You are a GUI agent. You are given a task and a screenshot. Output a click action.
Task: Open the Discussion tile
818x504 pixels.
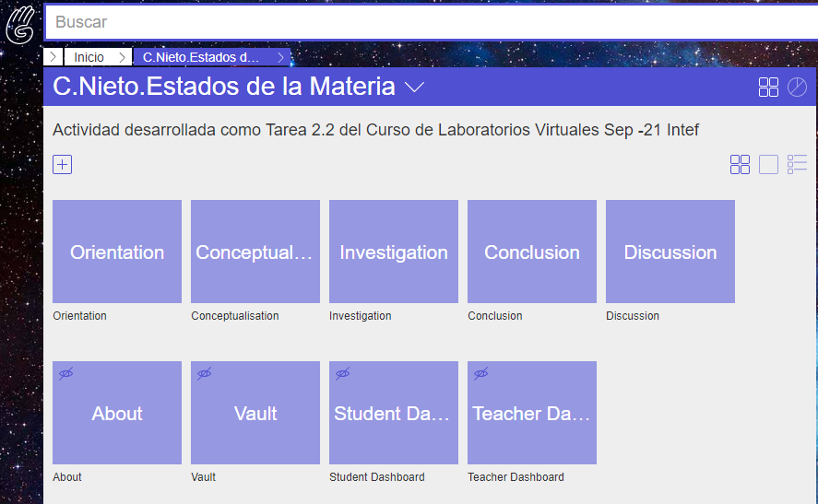pyautogui.click(x=670, y=252)
